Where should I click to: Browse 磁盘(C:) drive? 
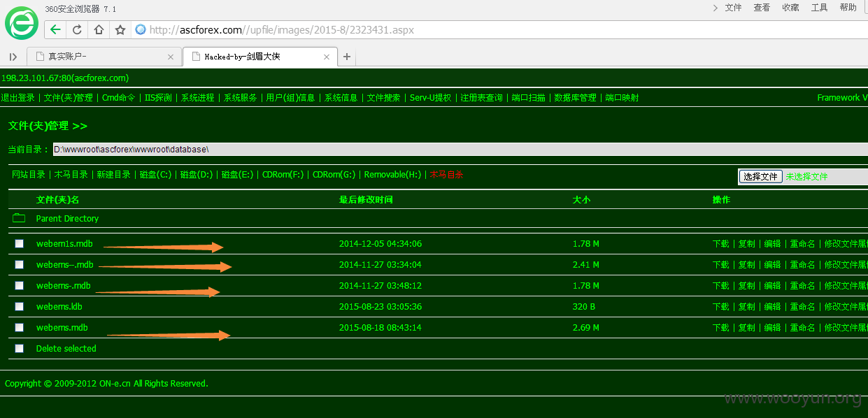[x=156, y=175]
